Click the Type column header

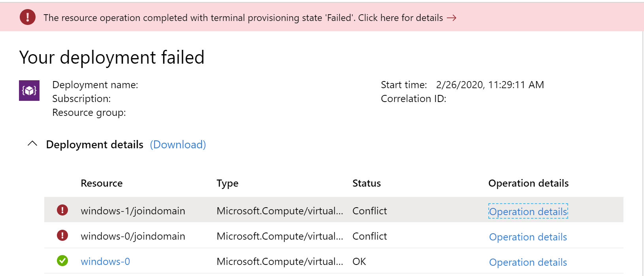[x=227, y=183]
